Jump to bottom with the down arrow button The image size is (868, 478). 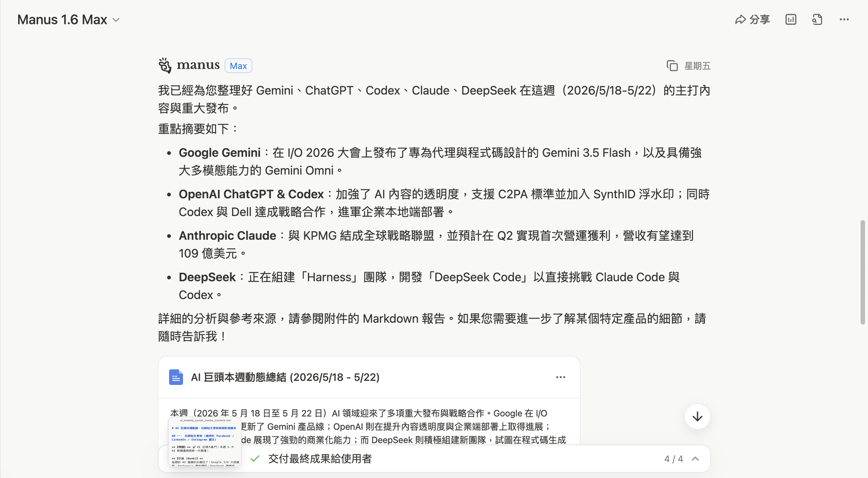(x=697, y=417)
